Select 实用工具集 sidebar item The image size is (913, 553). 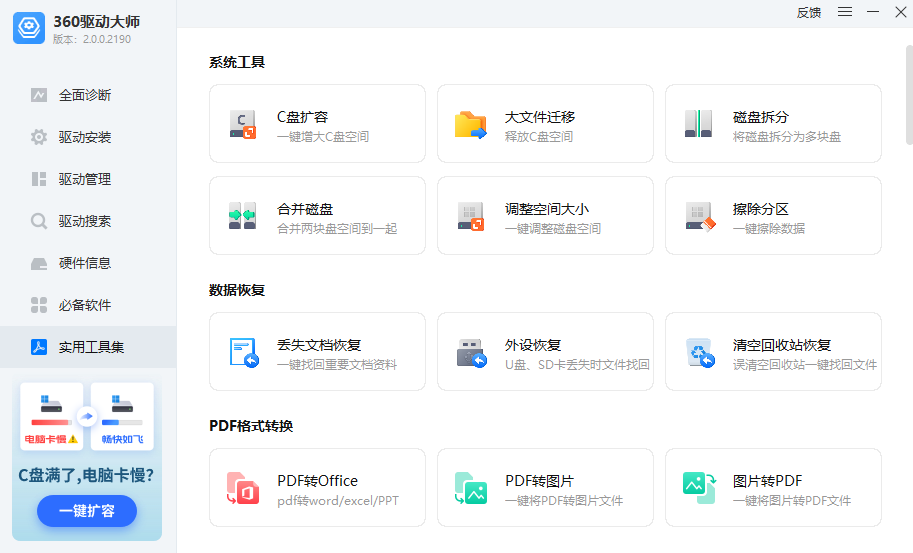88,347
